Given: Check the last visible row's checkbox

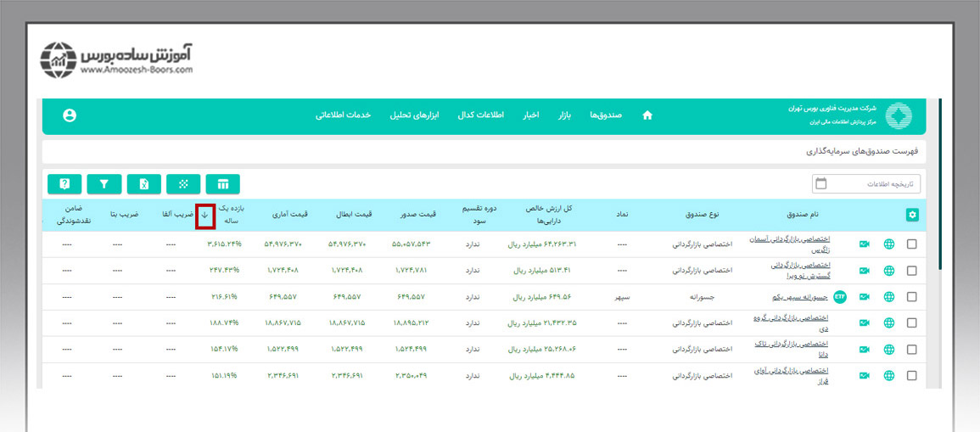Looking at the screenshot, I should tap(912, 375).
